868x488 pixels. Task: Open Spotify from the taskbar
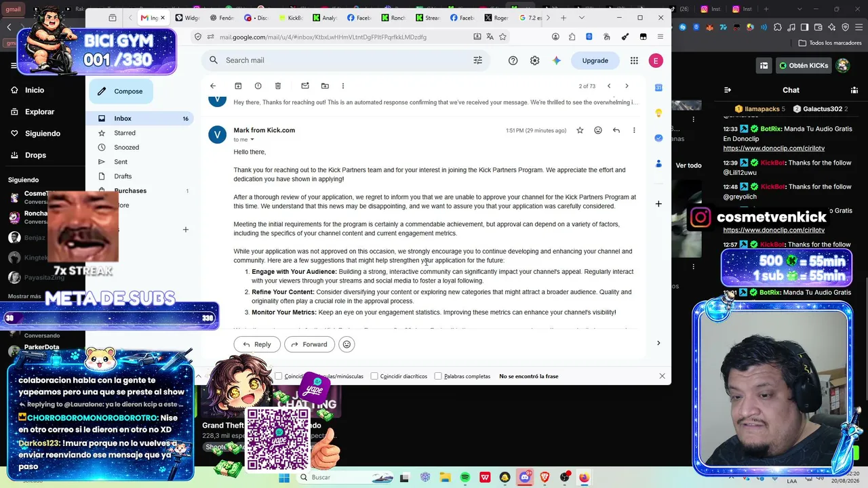tap(465, 478)
